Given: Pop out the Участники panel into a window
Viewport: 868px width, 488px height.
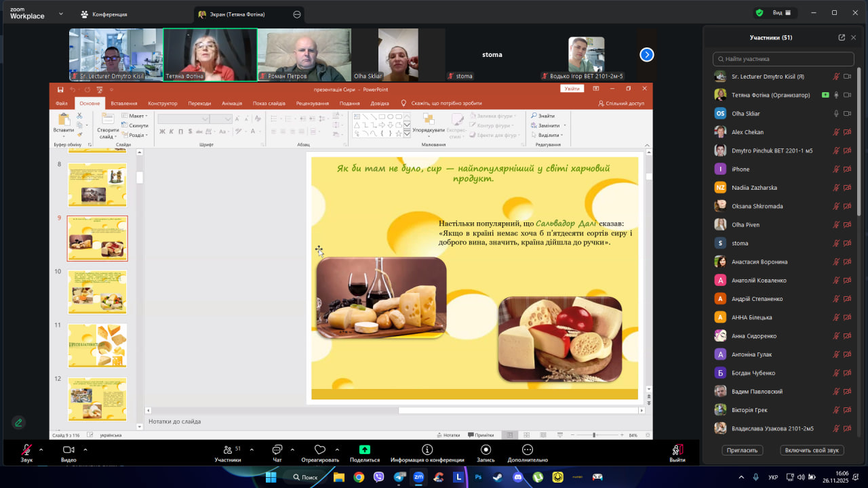Looking at the screenshot, I should (x=842, y=38).
